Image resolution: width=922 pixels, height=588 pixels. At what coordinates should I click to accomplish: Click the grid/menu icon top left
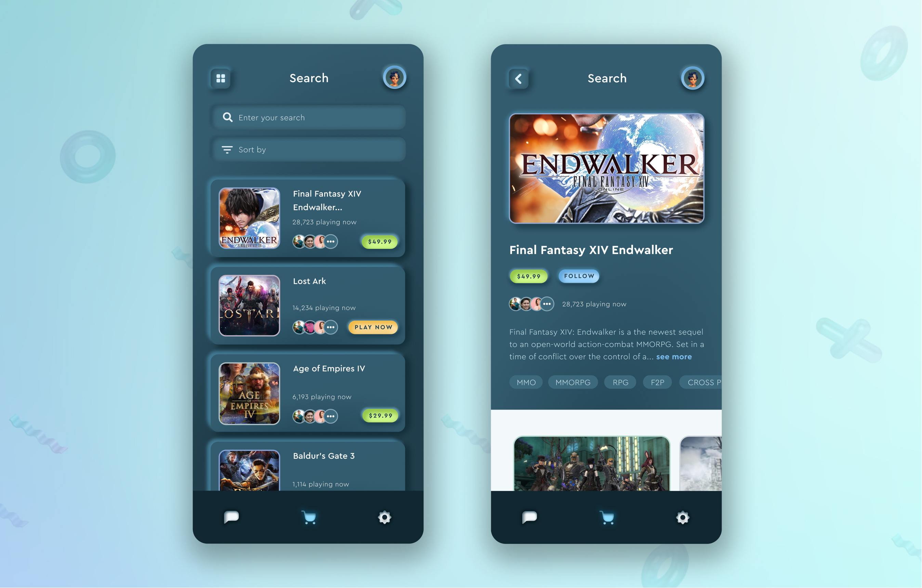[221, 78]
